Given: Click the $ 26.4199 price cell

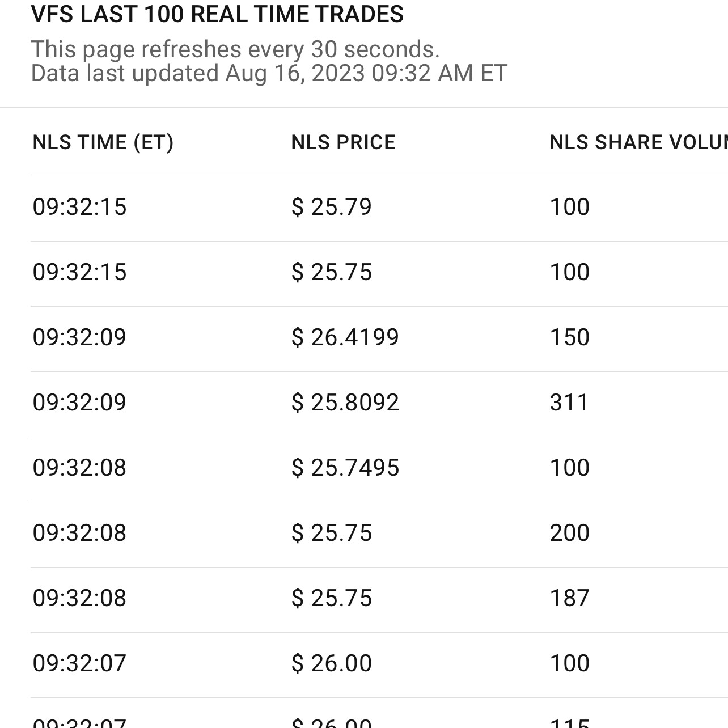Looking at the screenshot, I should point(345,337).
